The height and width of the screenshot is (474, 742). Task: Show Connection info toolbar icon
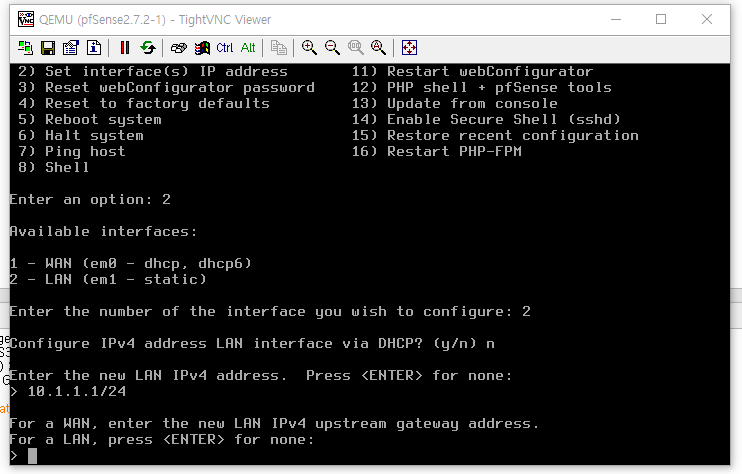94,48
